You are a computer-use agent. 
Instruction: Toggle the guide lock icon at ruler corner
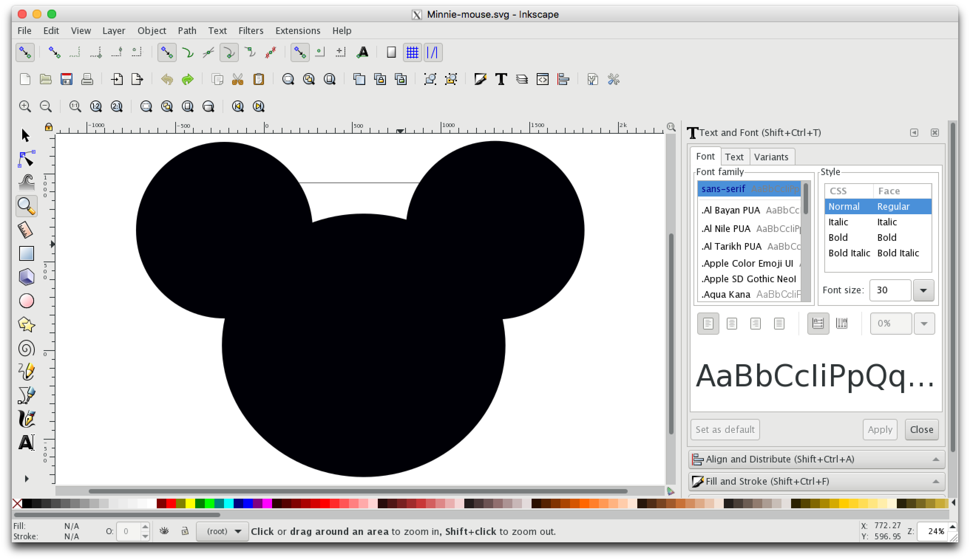point(48,127)
